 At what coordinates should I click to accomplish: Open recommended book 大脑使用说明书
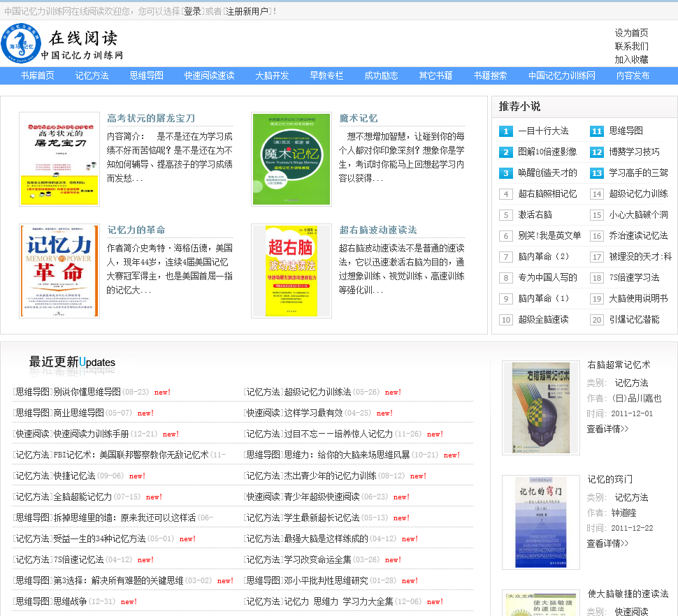pos(638,298)
